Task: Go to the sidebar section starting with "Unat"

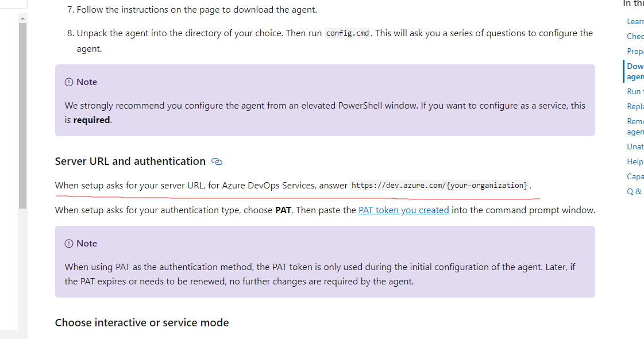Action: pos(635,147)
